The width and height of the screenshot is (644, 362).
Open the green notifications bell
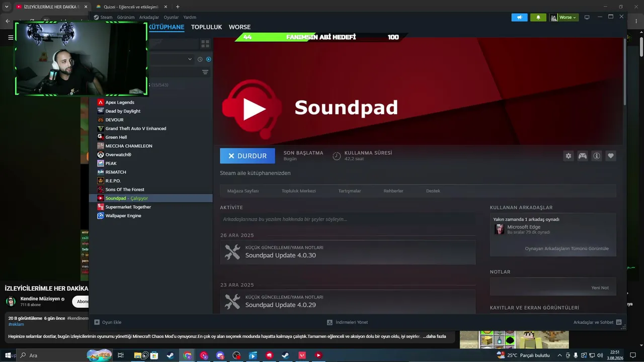pos(538,17)
